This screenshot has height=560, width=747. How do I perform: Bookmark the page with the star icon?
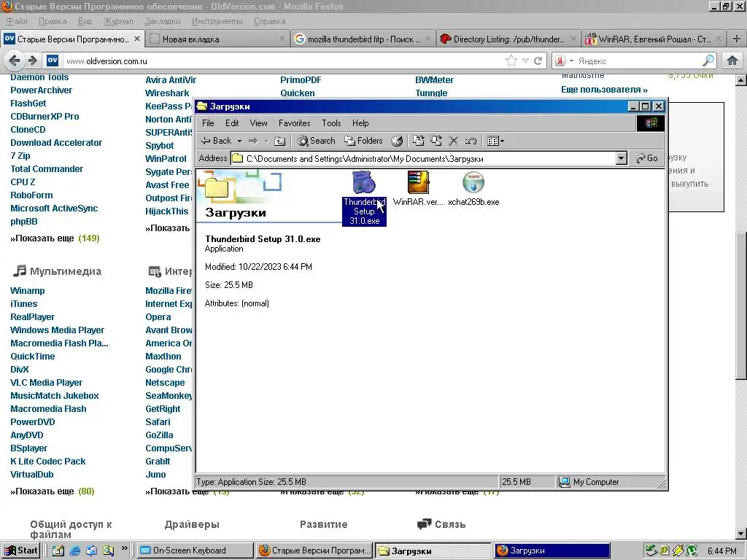tap(511, 61)
